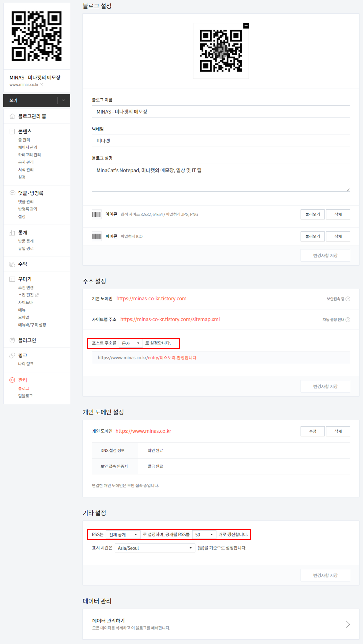Screen dimensions: 363x644
Task: Click 삭제 button for 아이콘
Action: click(x=338, y=214)
